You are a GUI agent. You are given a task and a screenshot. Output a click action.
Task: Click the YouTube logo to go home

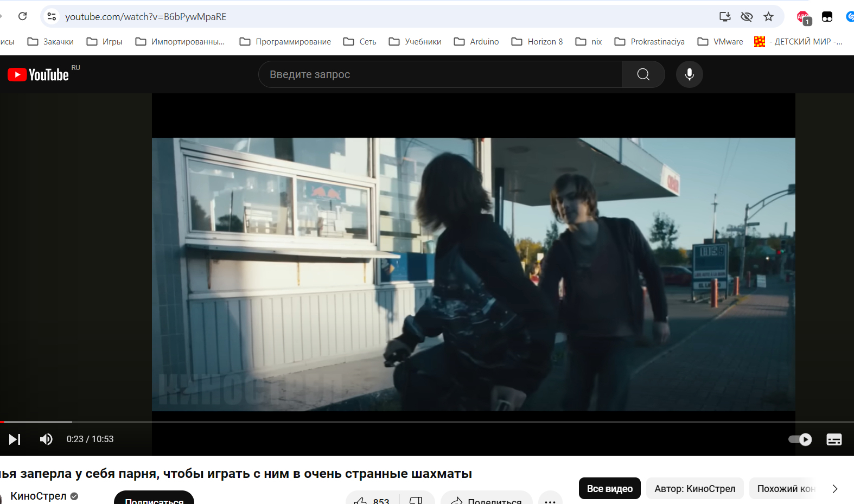pyautogui.click(x=38, y=74)
